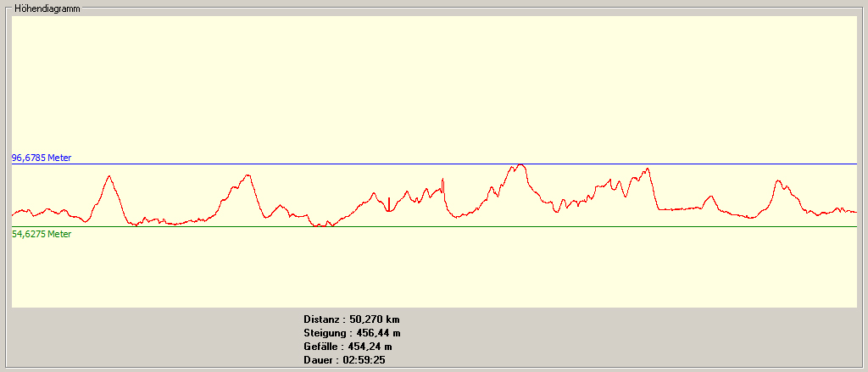This screenshot has height=372, width=868.
Task: Click the sharp peak right before the steep drop
Action: pyautogui.click(x=648, y=169)
